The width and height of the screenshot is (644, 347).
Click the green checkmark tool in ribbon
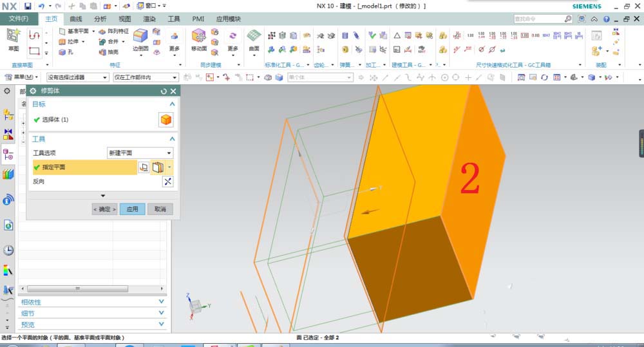coord(372,35)
